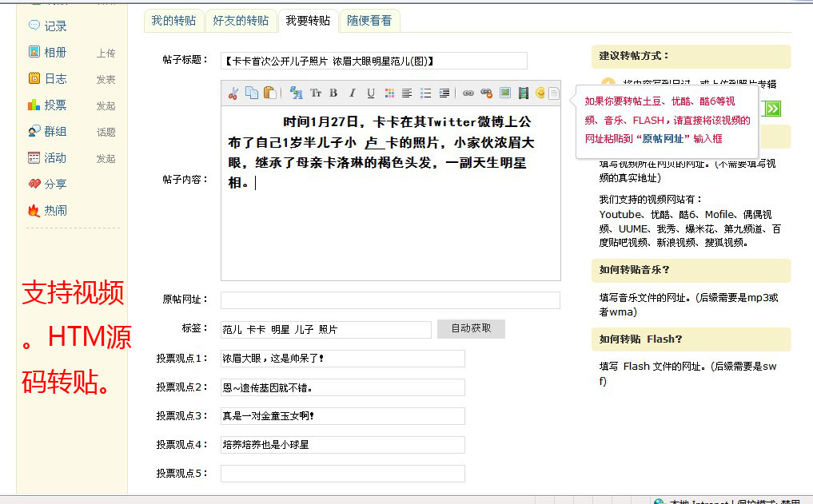Click 发起 next to 活动

(x=106, y=159)
